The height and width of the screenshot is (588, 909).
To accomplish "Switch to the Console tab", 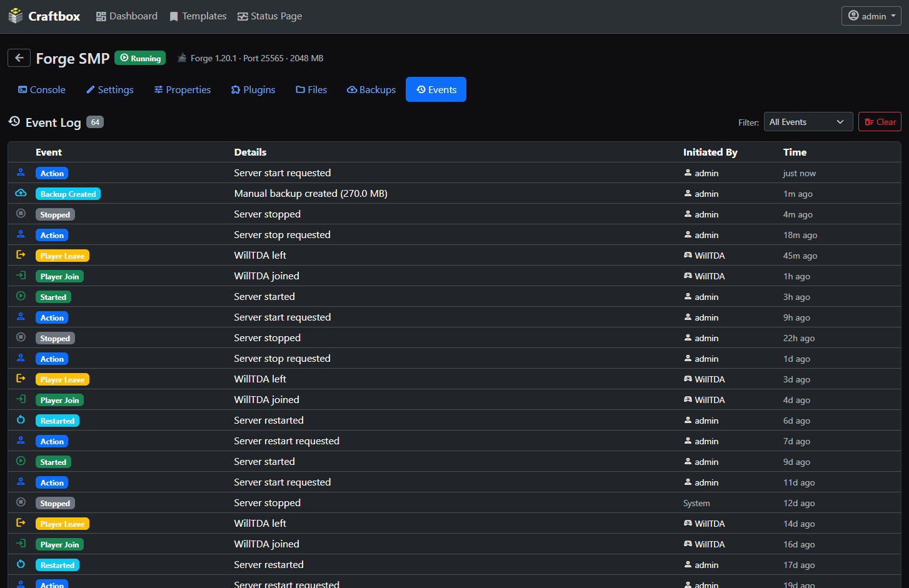I will point(42,89).
